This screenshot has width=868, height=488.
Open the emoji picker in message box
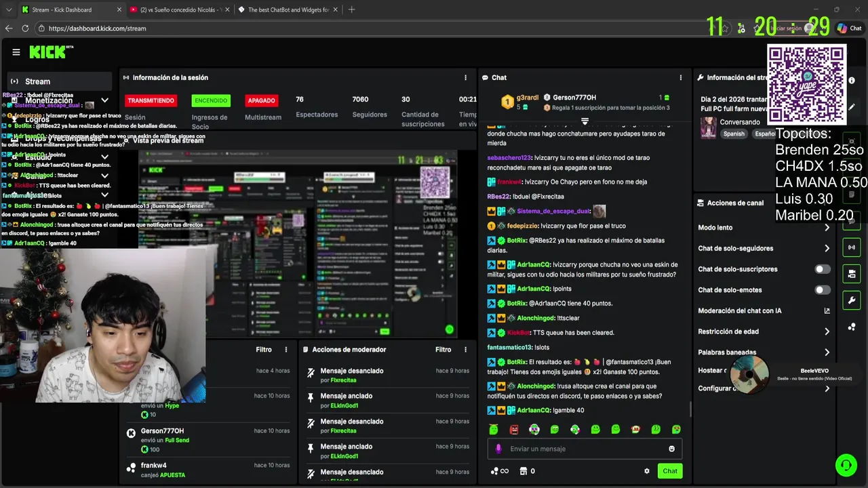click(x=672, y=449)
